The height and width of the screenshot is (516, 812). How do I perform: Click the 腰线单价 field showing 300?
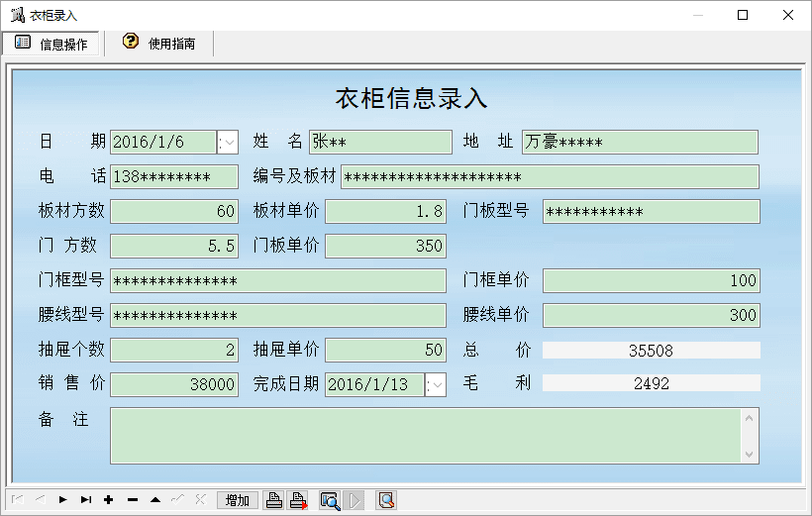click(x=652, y=316)
